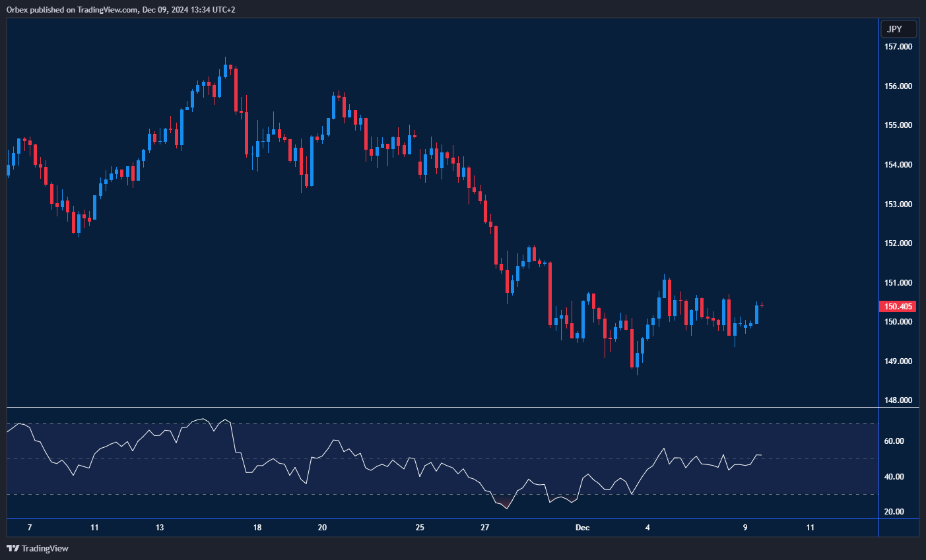The image size is (926, 560).
Task: Click the red 150.405 current price tag
Action: tap(898, 307)
